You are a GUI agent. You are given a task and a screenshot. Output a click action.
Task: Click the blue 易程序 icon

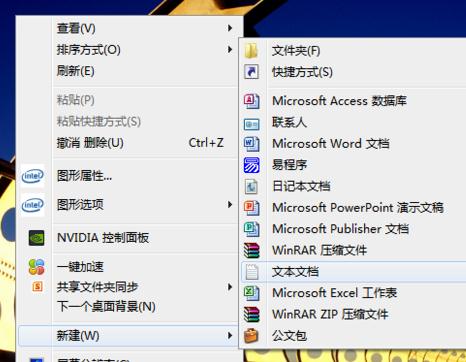pyautogui.click(x=251, y=165)
